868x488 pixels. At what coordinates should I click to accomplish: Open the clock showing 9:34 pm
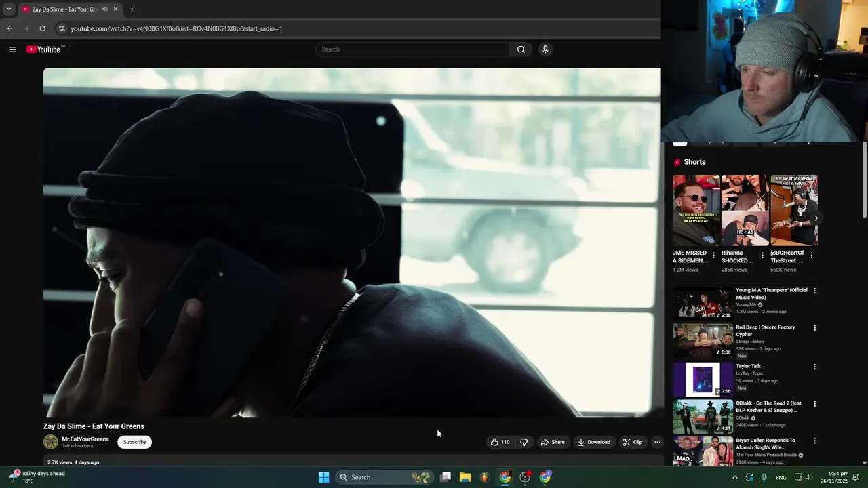point(835,477)
